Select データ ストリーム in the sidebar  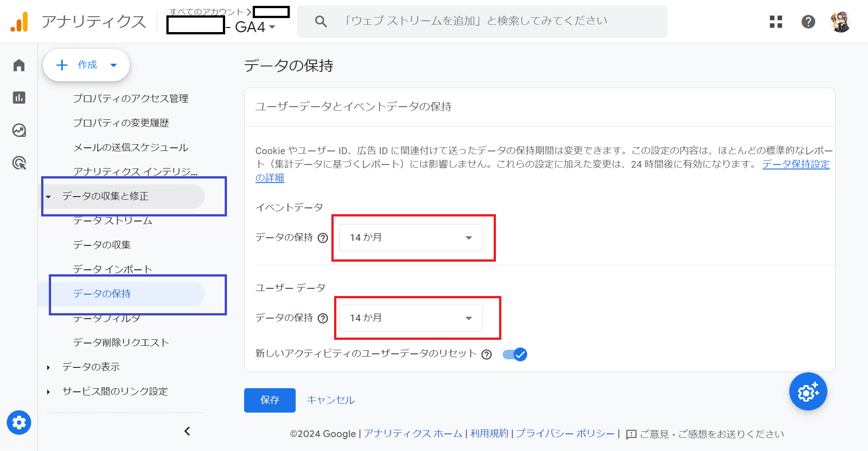tap(113, 221)
